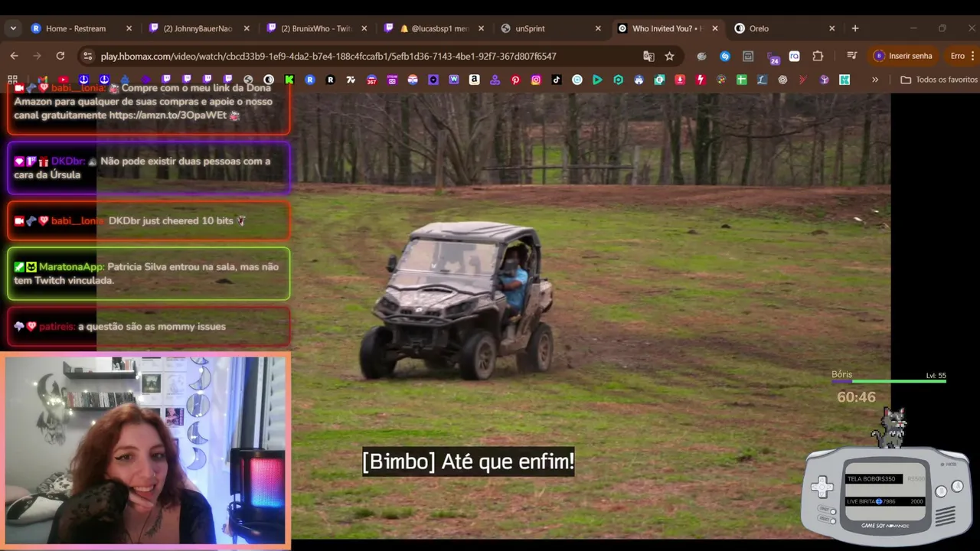Click the amzn.to link in chat

click(168, 116)
